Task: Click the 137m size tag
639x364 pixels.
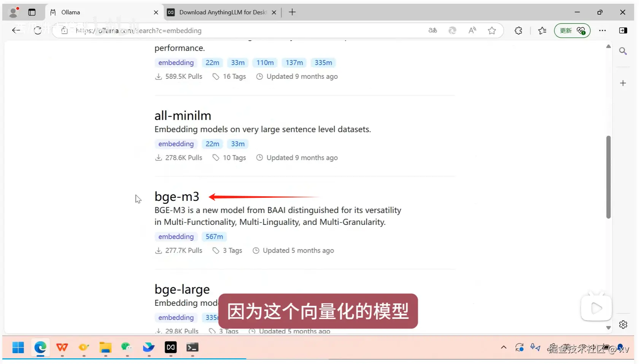Action: coord(294,63)
